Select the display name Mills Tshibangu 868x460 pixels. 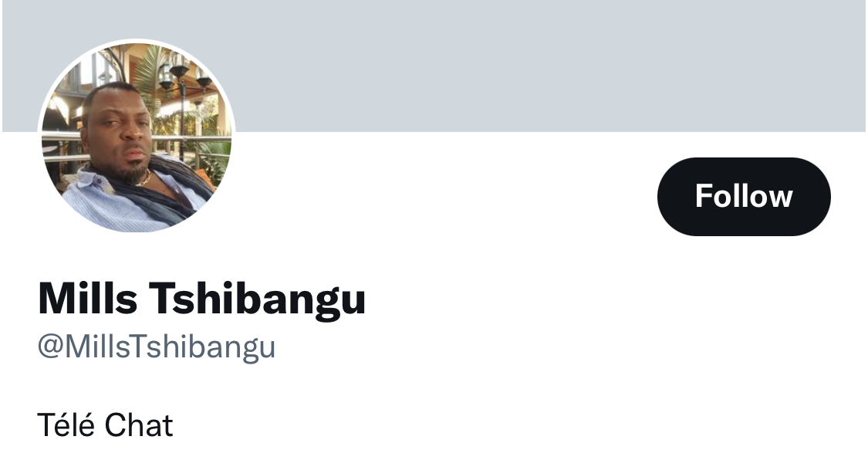(201, 299)
